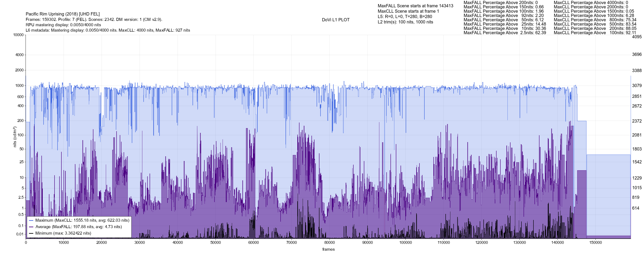Click the Pacific Rim Uprising title line
The image size is (644, 258).
click(62, 14)
